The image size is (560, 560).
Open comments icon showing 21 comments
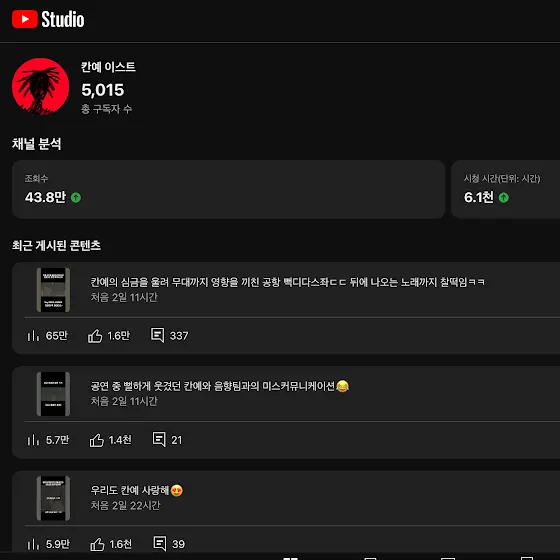(x=159, y=439)
